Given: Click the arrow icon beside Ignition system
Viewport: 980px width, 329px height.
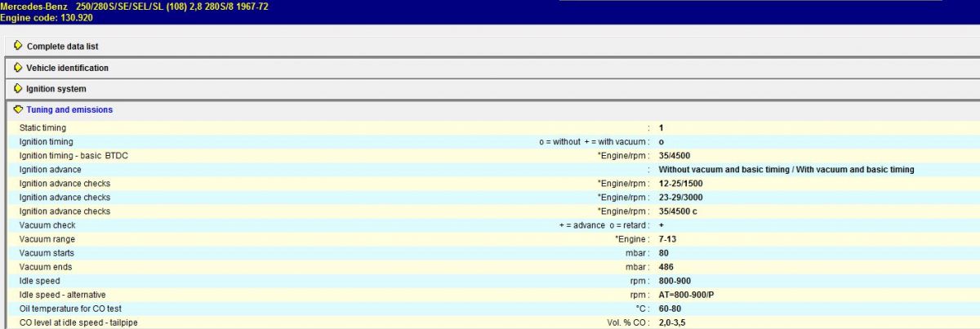Looking at the screenshot, I should [18, 88].
